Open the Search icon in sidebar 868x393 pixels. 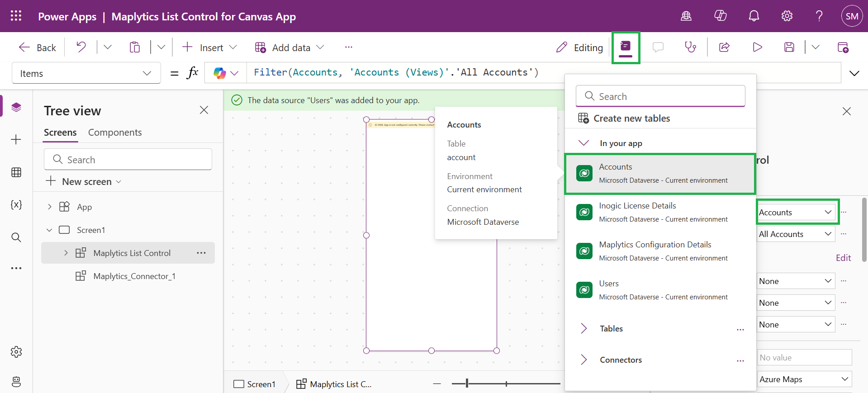pyautogui.click(x=16, y=237)
